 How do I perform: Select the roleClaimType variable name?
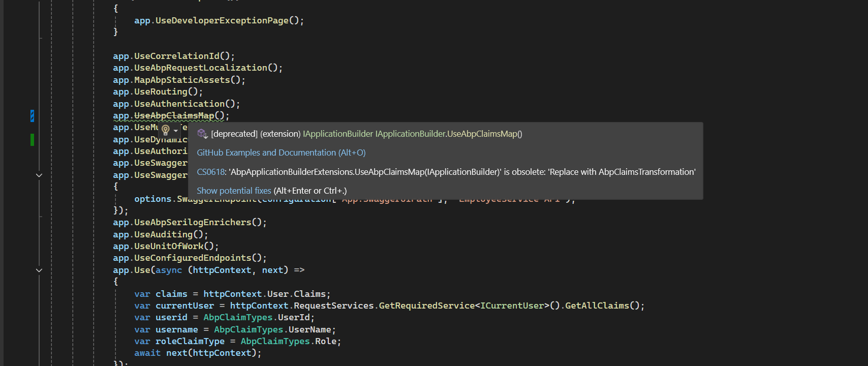pyautogui.click(x=190, y=341)
